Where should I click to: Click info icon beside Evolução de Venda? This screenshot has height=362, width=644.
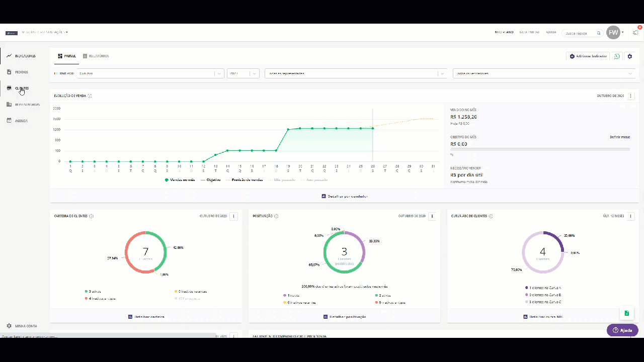(x=90, y=96)
